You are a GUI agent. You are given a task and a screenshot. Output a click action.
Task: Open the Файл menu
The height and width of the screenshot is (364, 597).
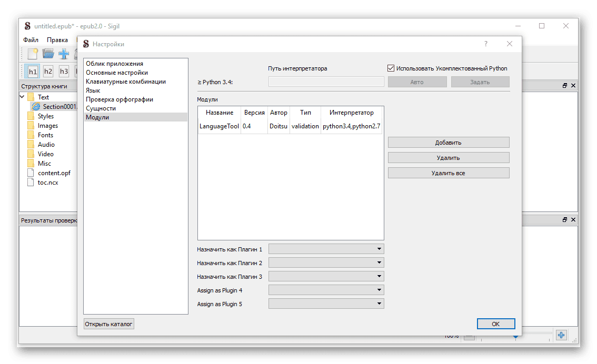[x=31, y=40]
